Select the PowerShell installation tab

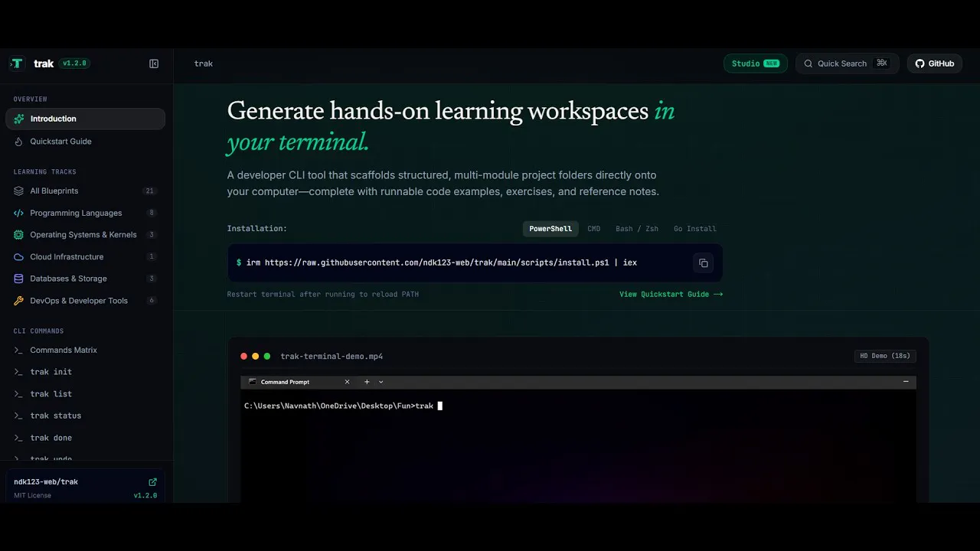[550, 229]
